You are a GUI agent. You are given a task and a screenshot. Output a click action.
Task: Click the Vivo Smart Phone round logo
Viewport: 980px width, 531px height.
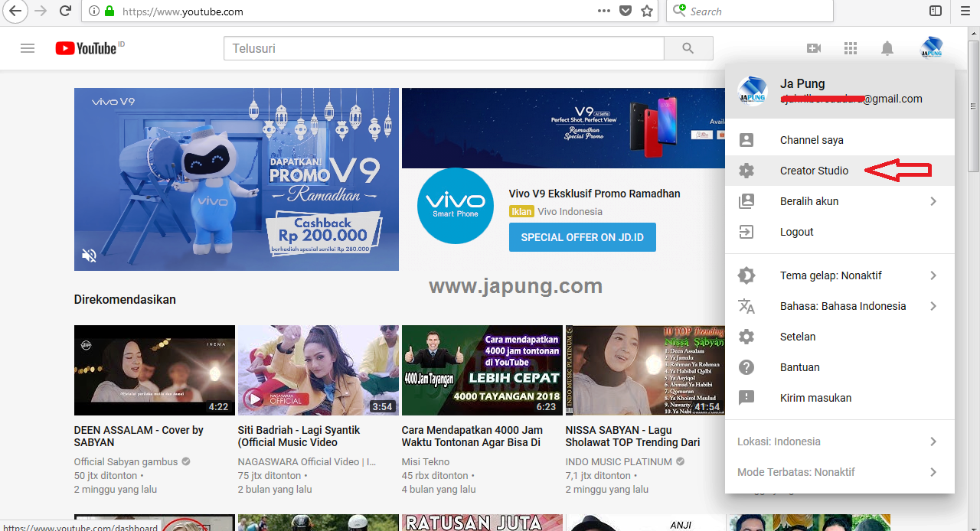click(x=456, y=206)
